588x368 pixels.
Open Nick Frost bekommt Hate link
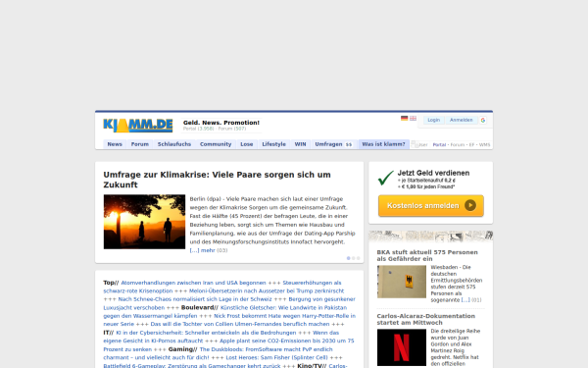pyautogui.click(x=284, y=316)
